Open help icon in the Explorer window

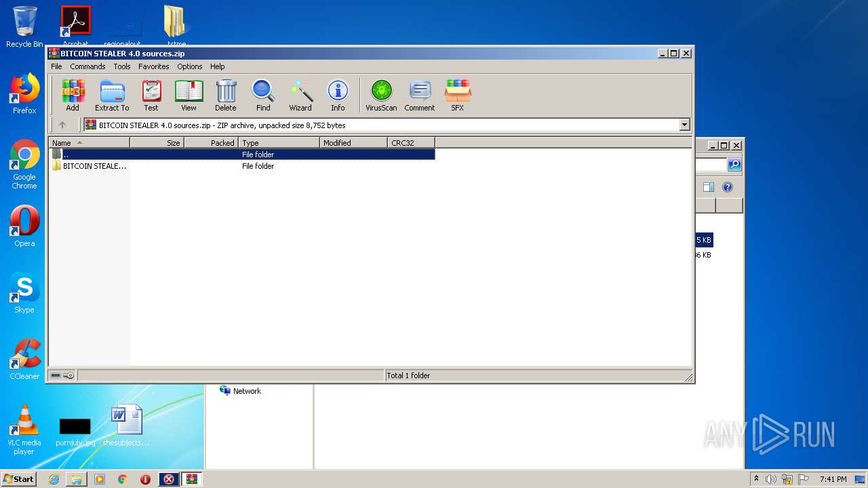coord(728,187)
